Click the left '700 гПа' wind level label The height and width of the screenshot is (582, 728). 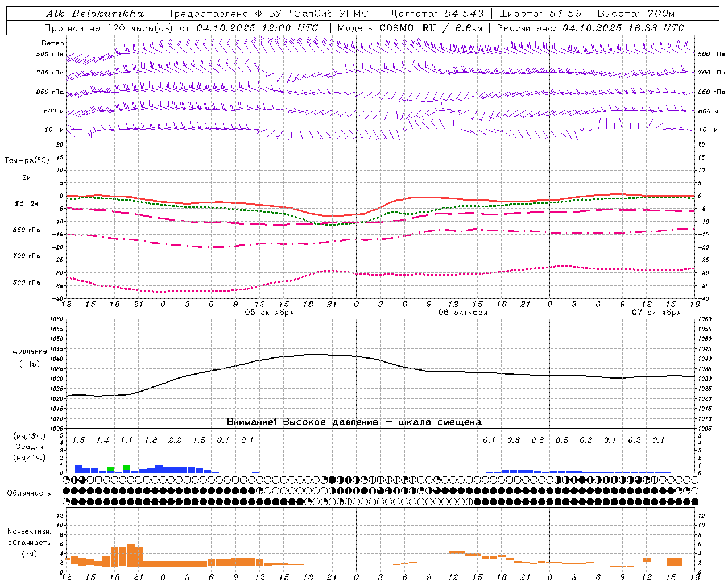[x=50, y=73]
